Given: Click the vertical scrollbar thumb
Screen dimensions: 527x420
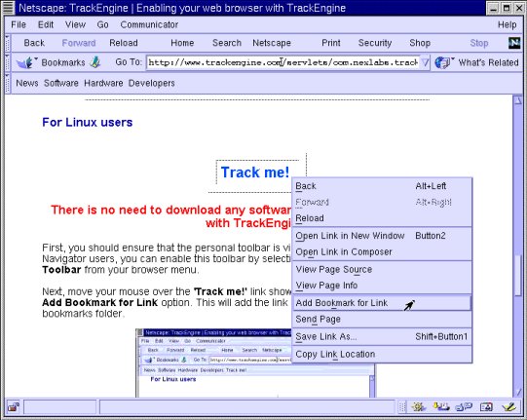Looking at the screenshot, I should [x=518, y=276].
